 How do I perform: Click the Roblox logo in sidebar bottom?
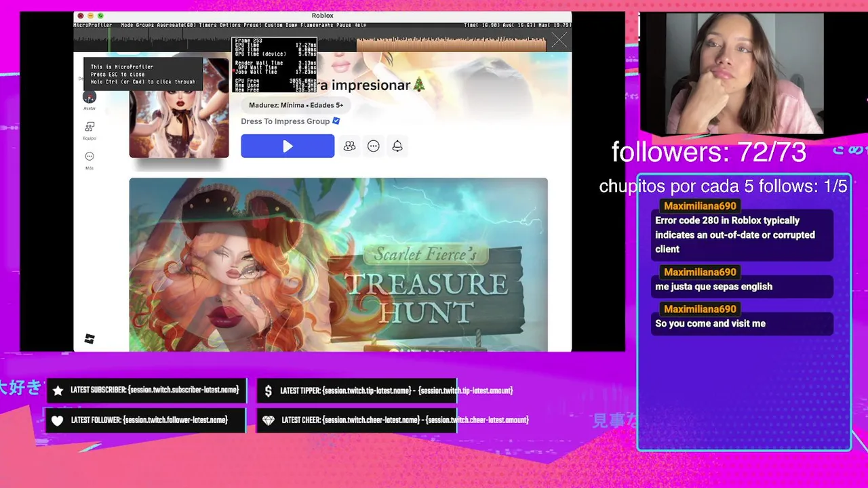(90, 339)
